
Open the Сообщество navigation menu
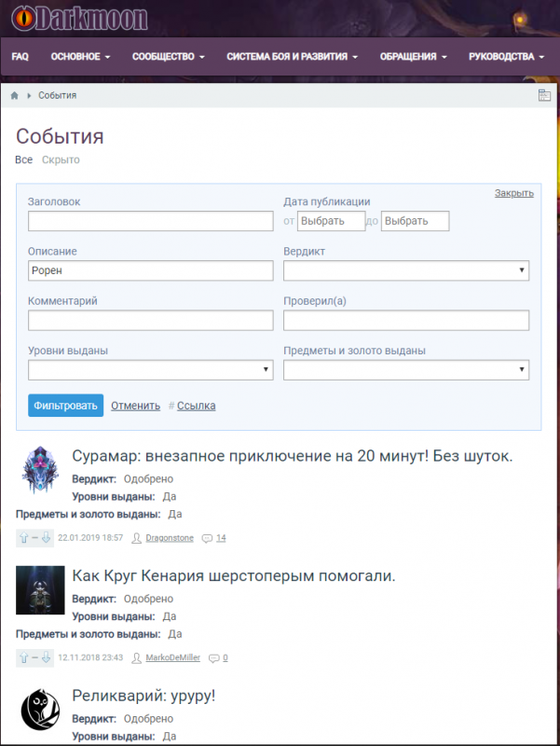click(168, 57)
